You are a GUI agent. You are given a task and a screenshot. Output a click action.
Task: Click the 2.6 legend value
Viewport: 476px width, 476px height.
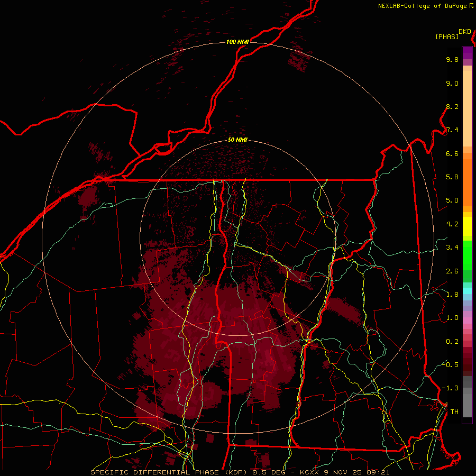[452, 271]
